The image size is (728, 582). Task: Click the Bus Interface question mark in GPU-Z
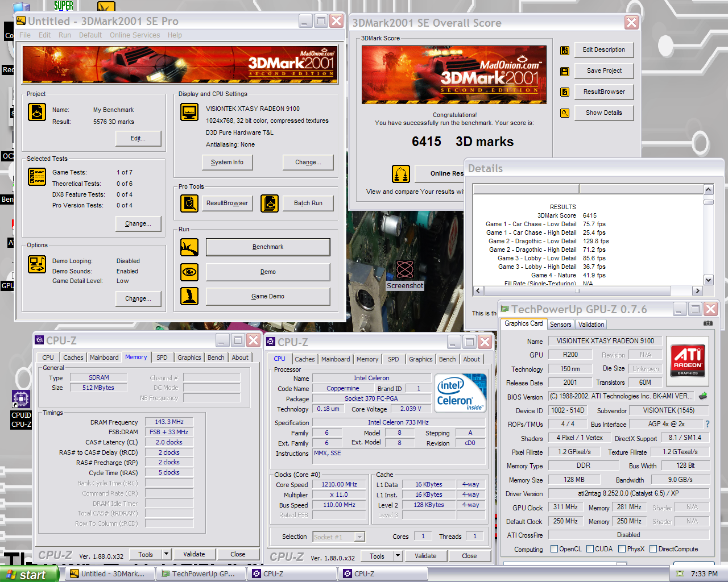point(708,424)
